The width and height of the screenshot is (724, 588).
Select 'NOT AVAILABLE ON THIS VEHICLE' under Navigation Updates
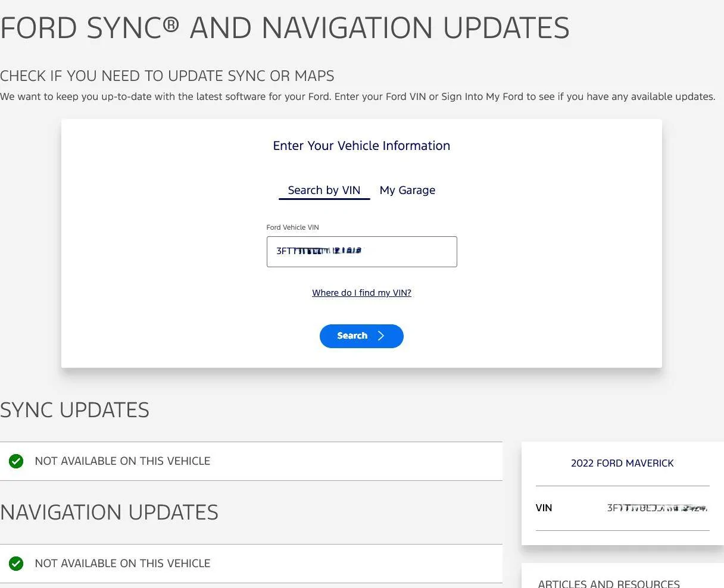coord(123,564)
